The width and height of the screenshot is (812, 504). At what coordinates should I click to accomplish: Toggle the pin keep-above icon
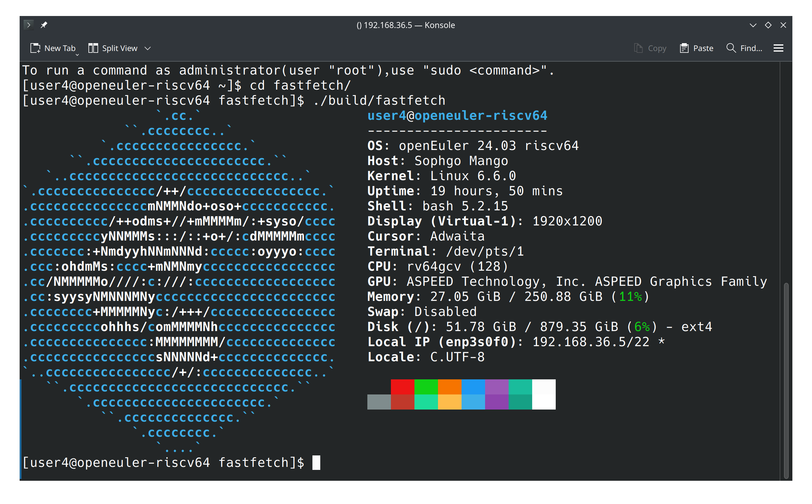[44, 25]
